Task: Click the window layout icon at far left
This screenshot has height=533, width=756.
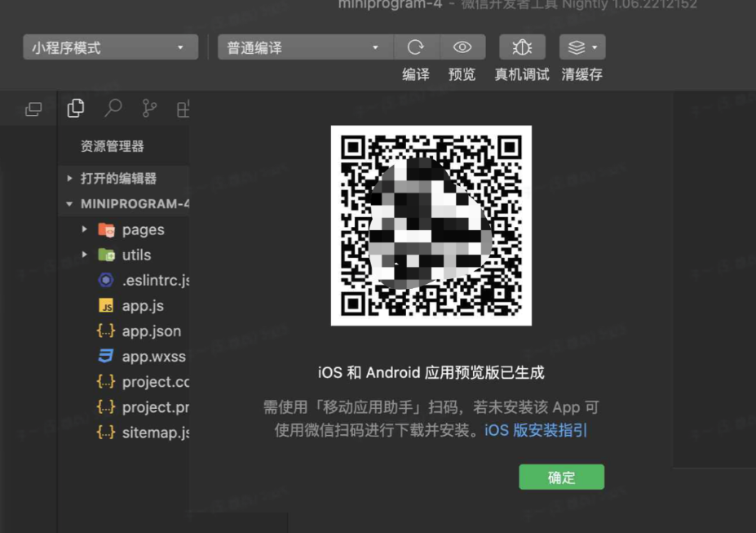Action: pyautogui.click(x=33, y=109)
